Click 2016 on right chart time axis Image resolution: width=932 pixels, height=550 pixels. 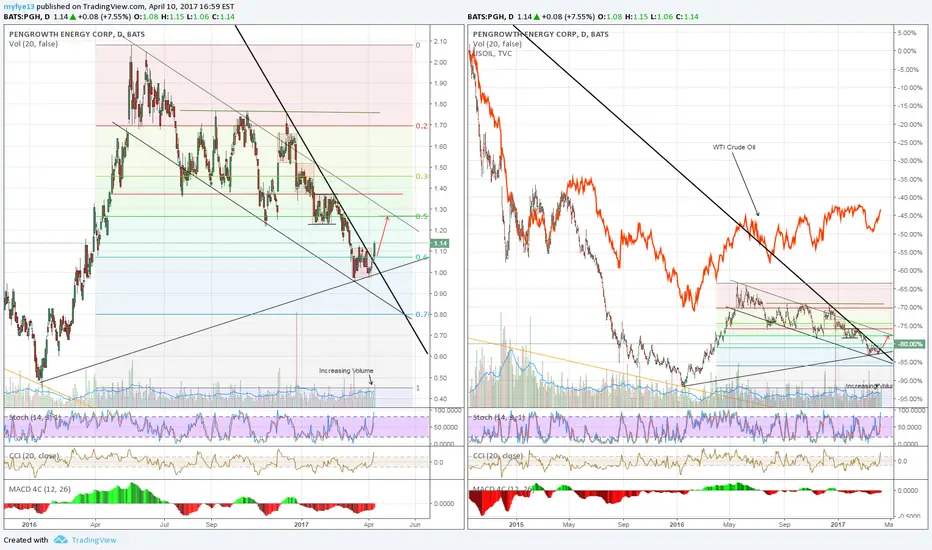coord(676,524)
